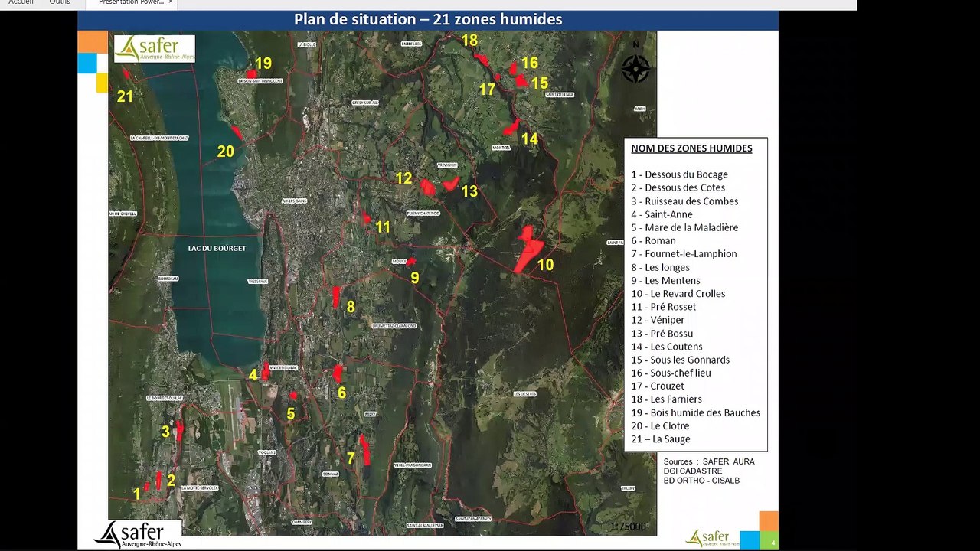Select legend entry '13 - Pré Bossu'
Viewport: 980px width, 551px height.
click(661, 334)
